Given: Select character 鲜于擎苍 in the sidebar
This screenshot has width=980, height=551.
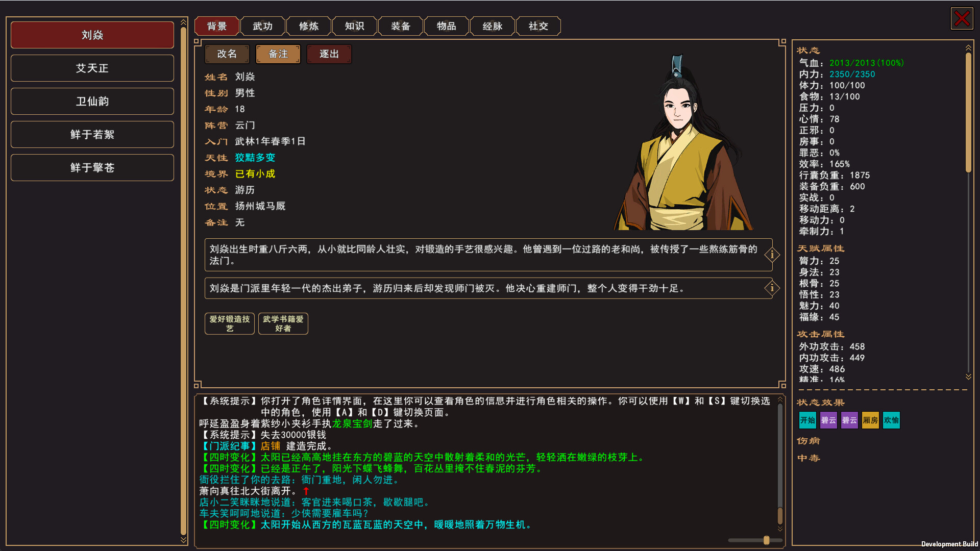Looking at the screenshot, I should [x=92, y=167].
